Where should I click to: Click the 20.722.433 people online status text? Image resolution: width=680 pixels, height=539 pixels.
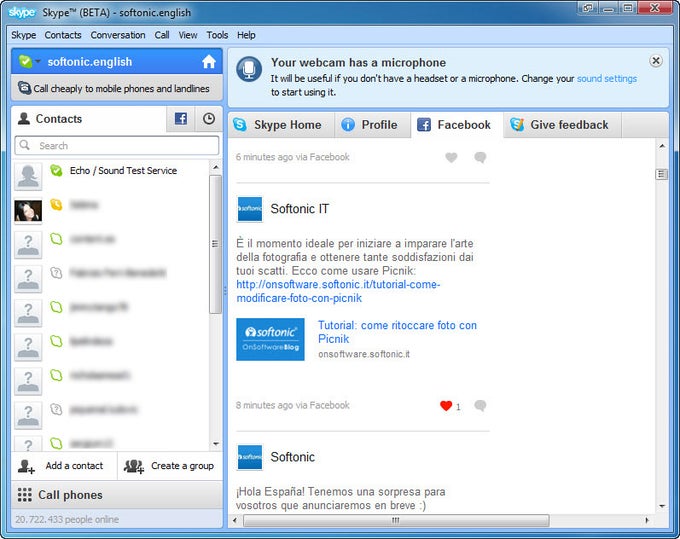click(x=67, y=519)
